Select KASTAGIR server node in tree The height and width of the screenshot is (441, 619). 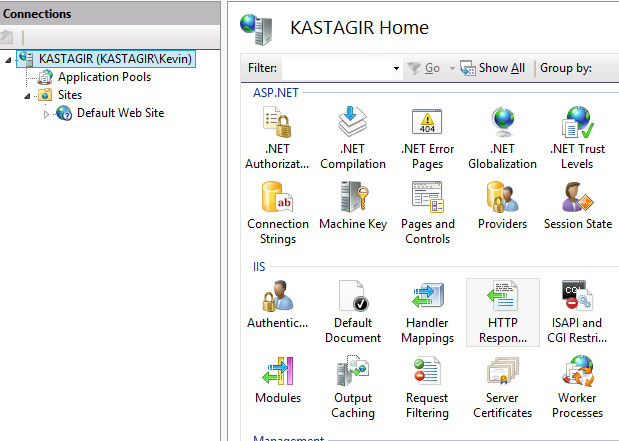pyautogui.click(x=106, y=59)
